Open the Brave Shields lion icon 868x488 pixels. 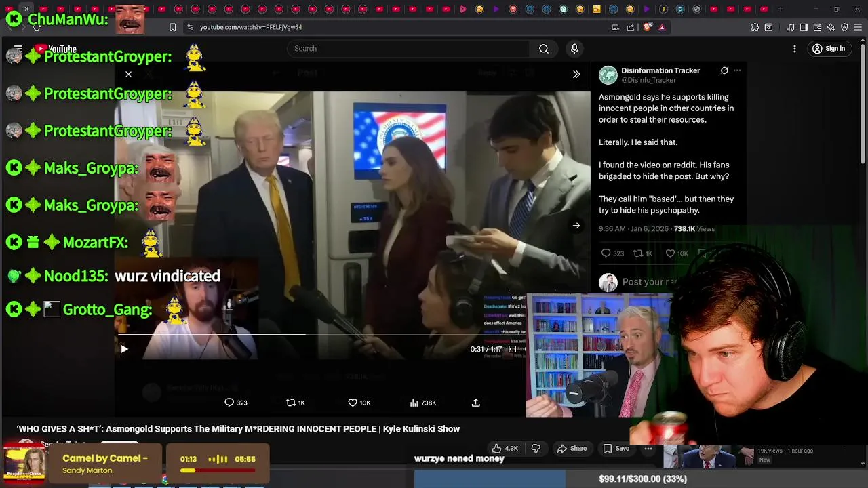[x=647, y=27]
